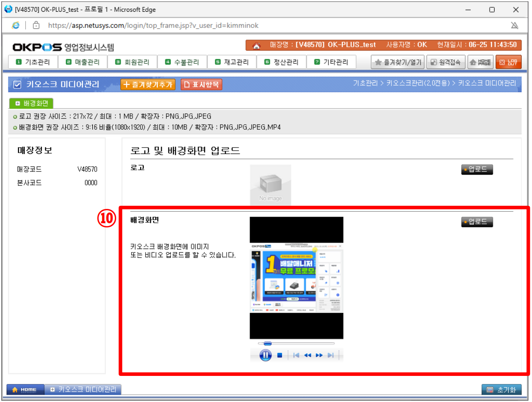The width and height of the screenshot is (532, 402).
Task: Pause the background video playback
Action: [265, 355]
